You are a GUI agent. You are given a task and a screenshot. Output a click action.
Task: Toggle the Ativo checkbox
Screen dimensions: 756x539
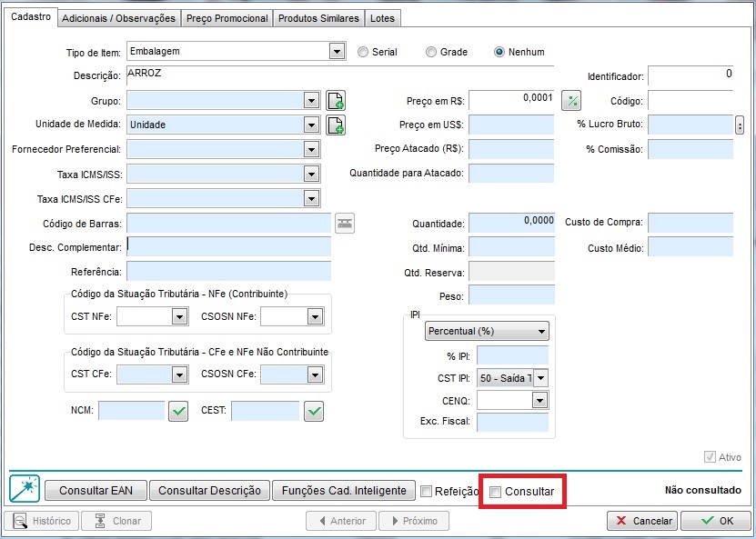click(x=710, y=456)
